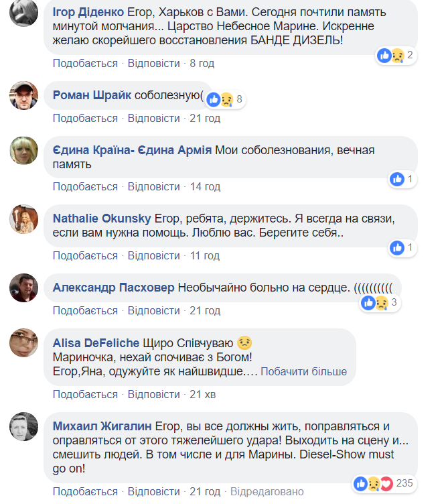The height and width of the screenshot is (504, 448).
Task: Open Nathalie Okunsky's profile name
Action: click(x=102, y=218)
